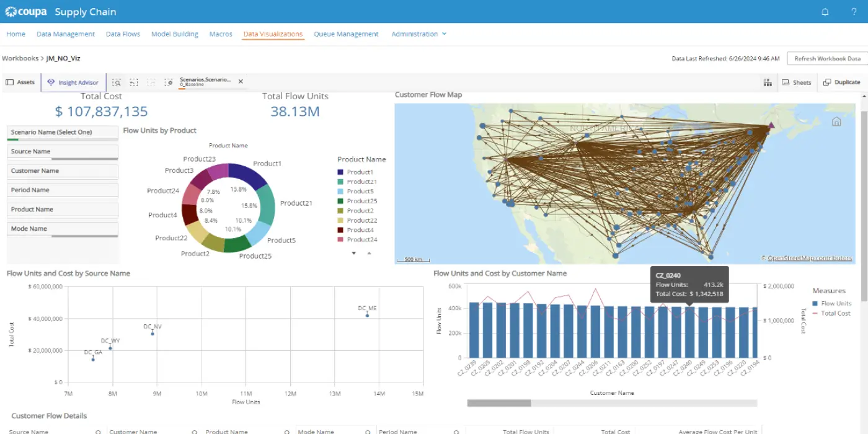Clear all selections icon

(x=169, y=82)
